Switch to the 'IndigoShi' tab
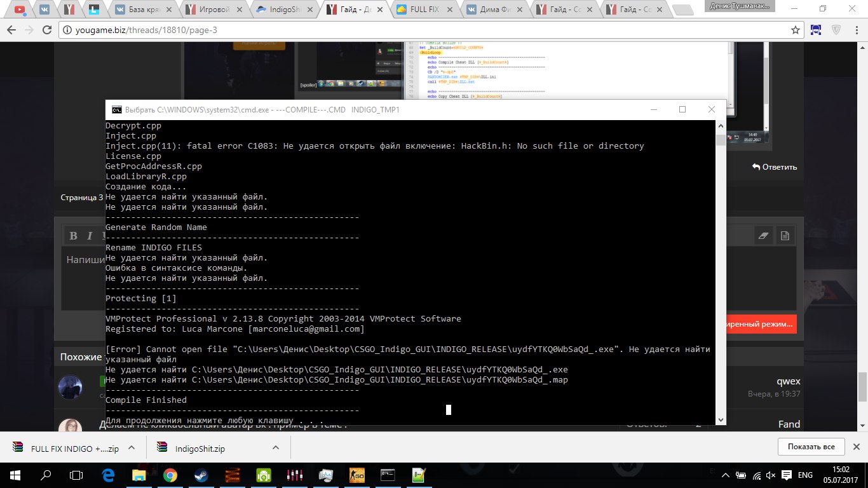 (x=285, y=10)
